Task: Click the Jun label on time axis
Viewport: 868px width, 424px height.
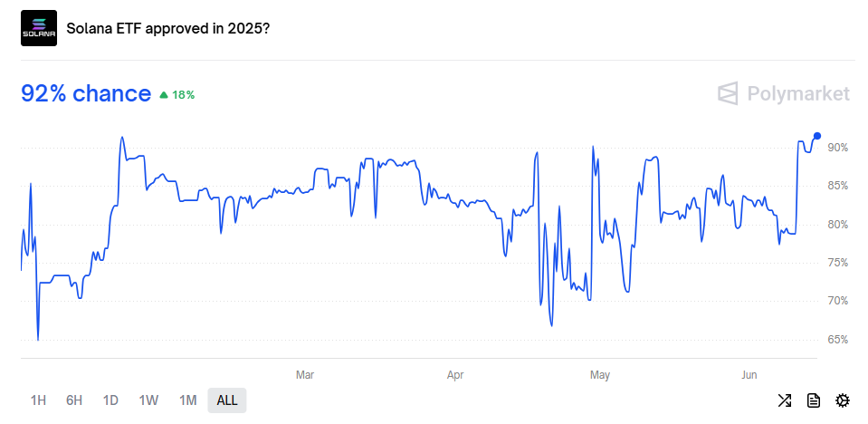Action: pyautogui.click(x=749, y=375)
